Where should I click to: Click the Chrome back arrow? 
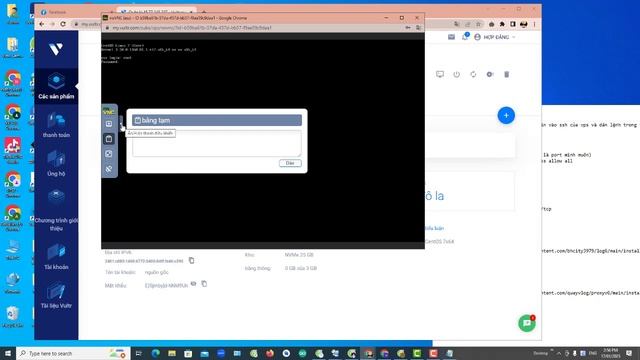[42, 24]
